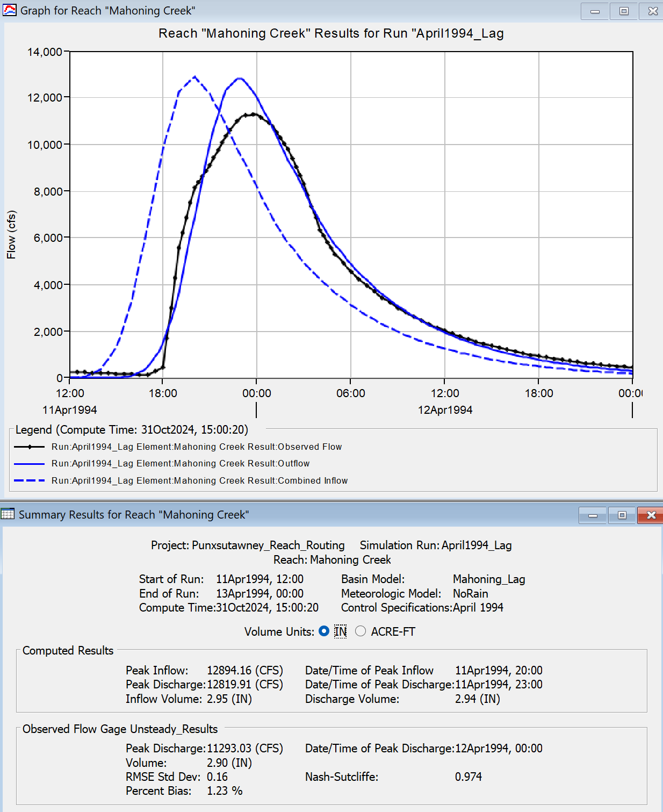Viewport: 663px width, 812px height.
Task: Click the observed Volume value 2.90 (IN)
Action: click(229, 763)
